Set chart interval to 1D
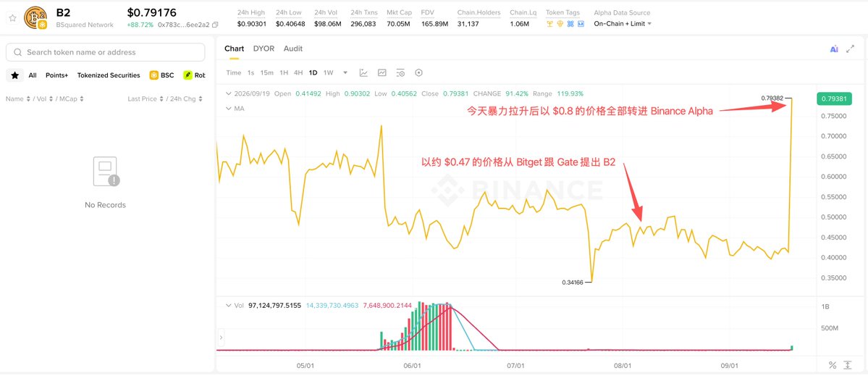Image resolution: width=868 pixels, height=376 pixels. coord(313,72)
